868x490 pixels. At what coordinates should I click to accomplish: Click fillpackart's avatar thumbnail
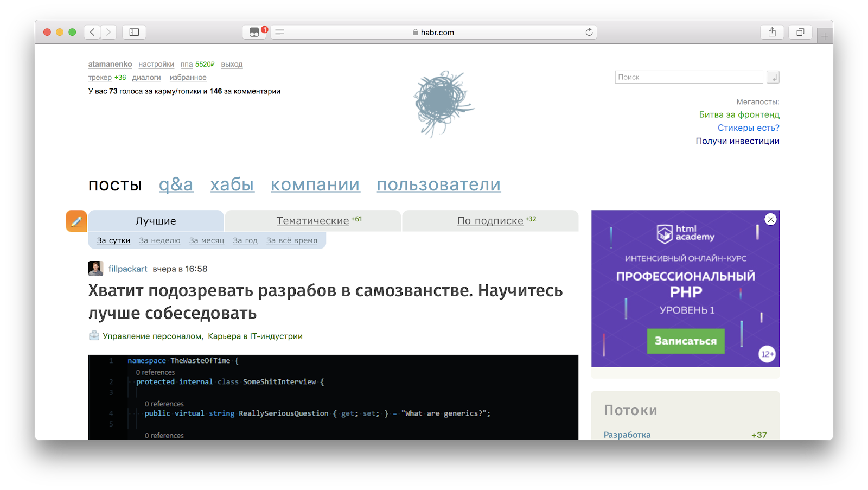95,269
